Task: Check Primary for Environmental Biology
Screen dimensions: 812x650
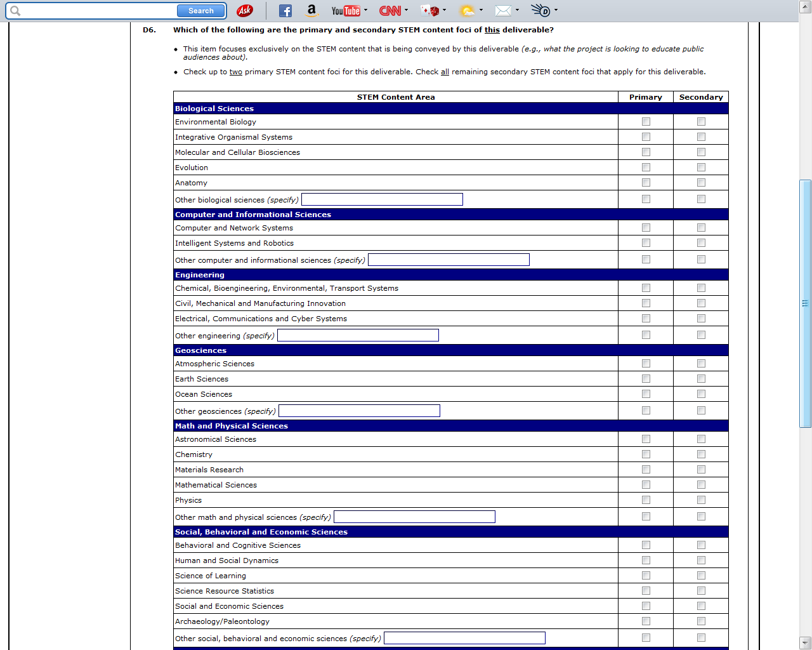Action: [x=646, y=121]
